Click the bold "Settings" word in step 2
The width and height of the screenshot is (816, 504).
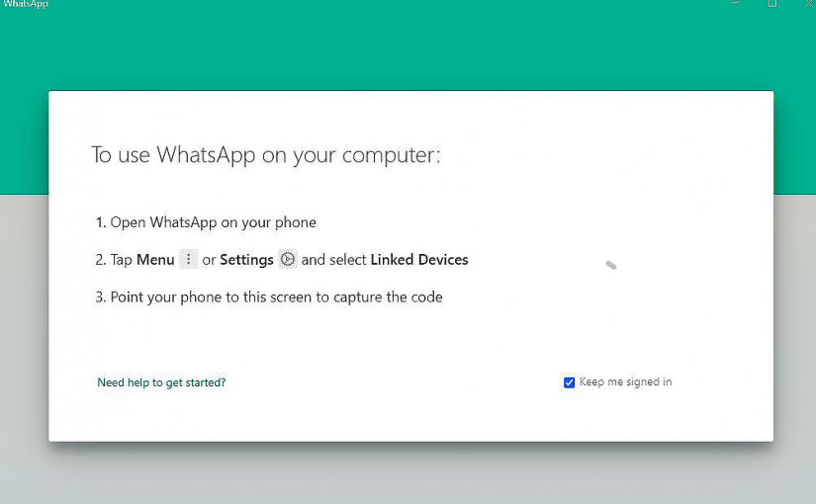(246, 260)
